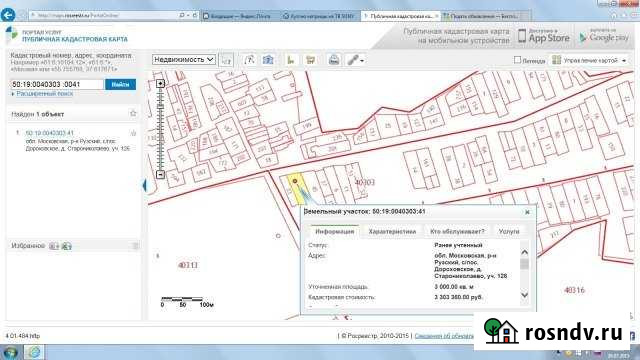The width and height of the screenshot is (640, 360).
Task: Click the search magnifier in address bar
Action: (182, 16)
